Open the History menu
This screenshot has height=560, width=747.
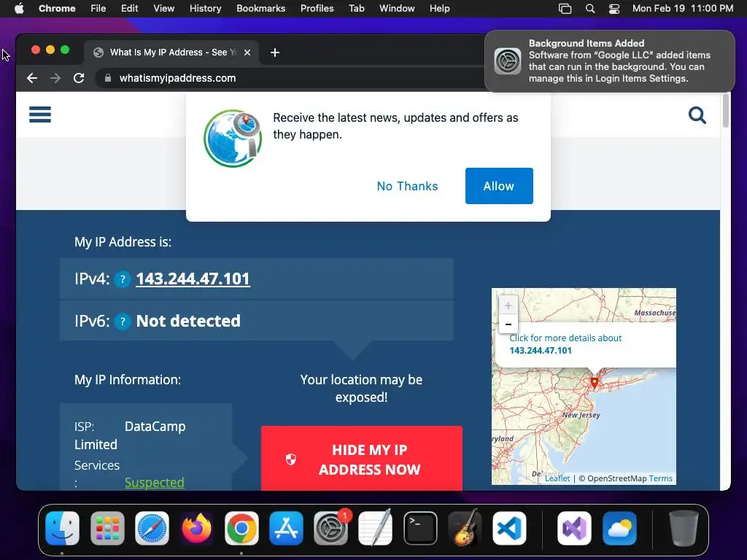[205, 9]
